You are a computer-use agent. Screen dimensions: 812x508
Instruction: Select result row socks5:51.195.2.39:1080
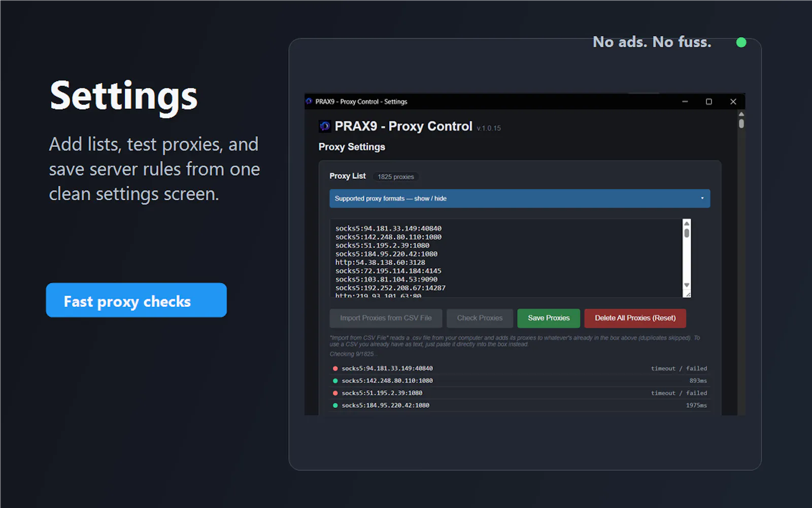(520, 393)
